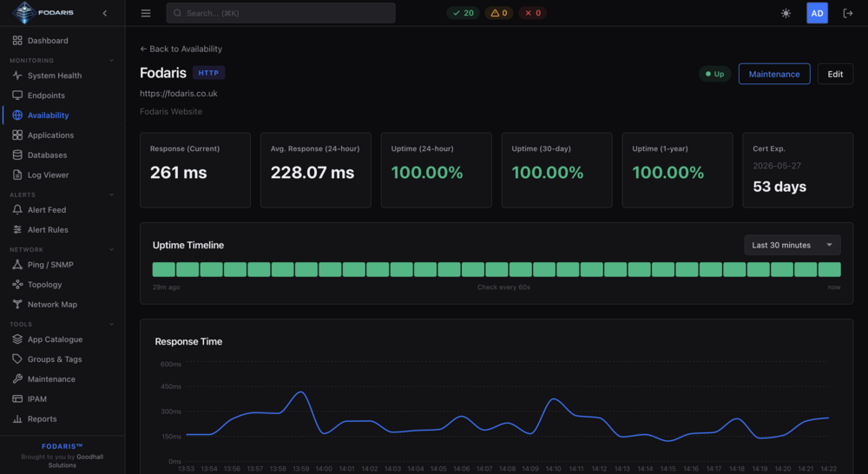Image resolution: width=868 pixels, height=474 pixels.
Task: Click the search magnifier icon
Action: click(x=177, y=13)
